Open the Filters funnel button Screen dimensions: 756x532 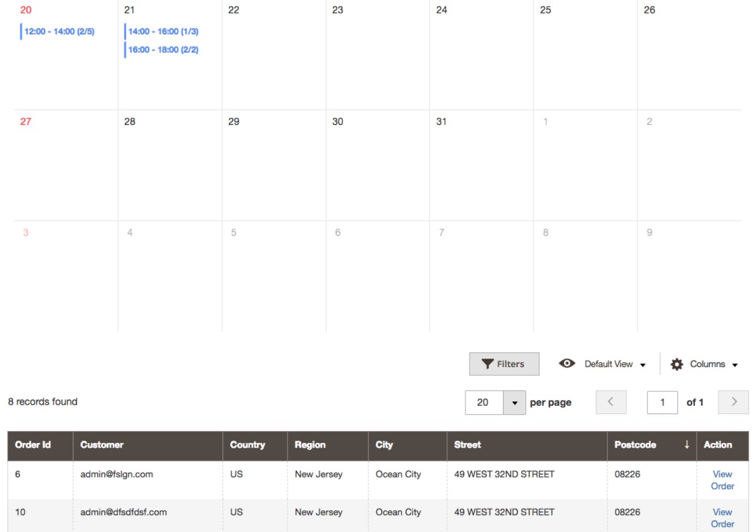(x=504, y=364)
